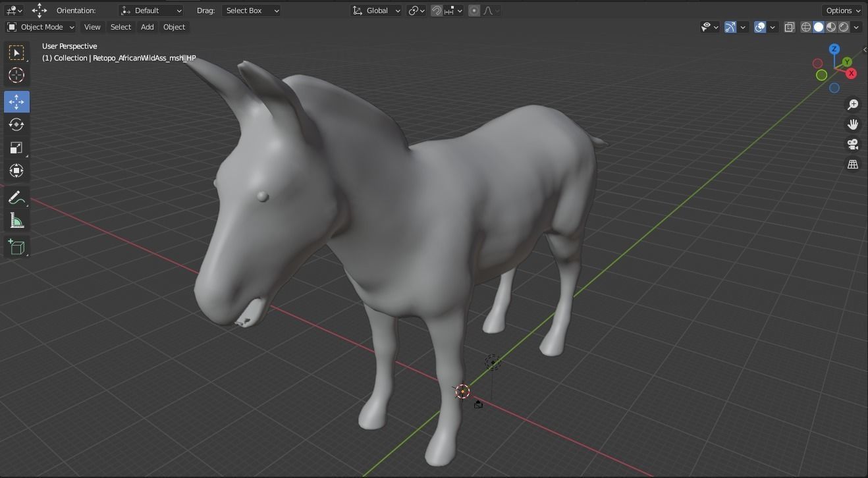
Task: Toggle snapping magnet
Action: (x=436, y=11)
